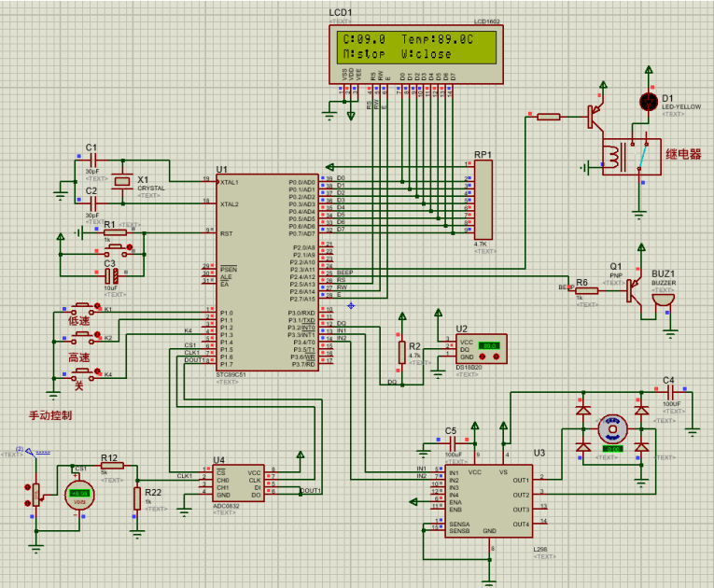Click the STC89C51 part name text
714x588 pixels.
[231, 375]
